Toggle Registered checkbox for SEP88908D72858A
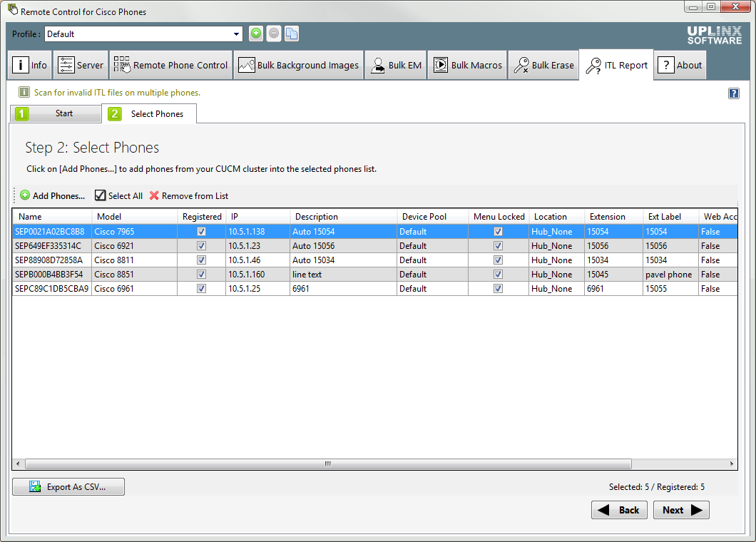The height and width of the screenshot is (542, 756). tap(202, 260)
